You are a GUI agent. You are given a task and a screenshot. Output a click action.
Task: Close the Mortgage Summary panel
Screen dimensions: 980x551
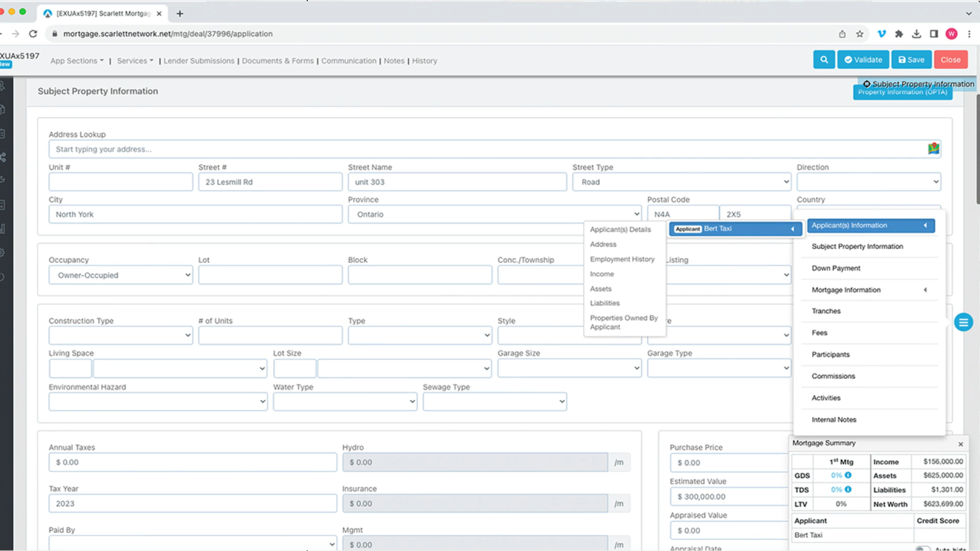tap(960, 444)
